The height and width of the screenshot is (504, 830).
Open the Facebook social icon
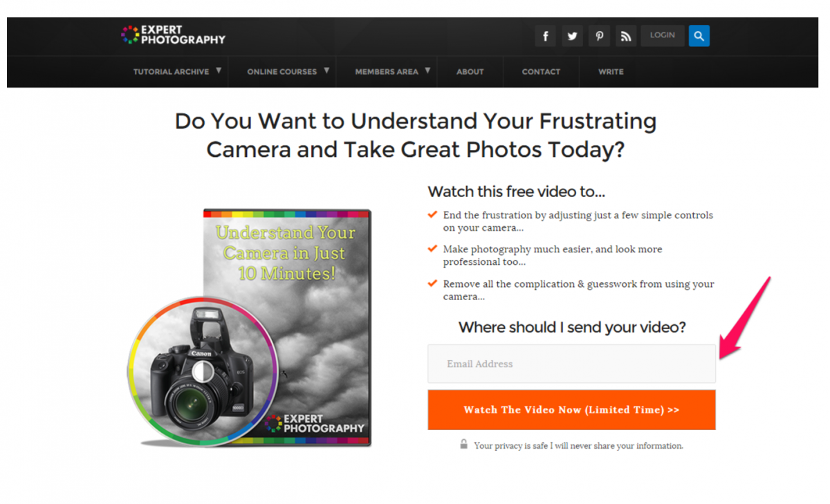pyautogui.click(x=545, y=36)
